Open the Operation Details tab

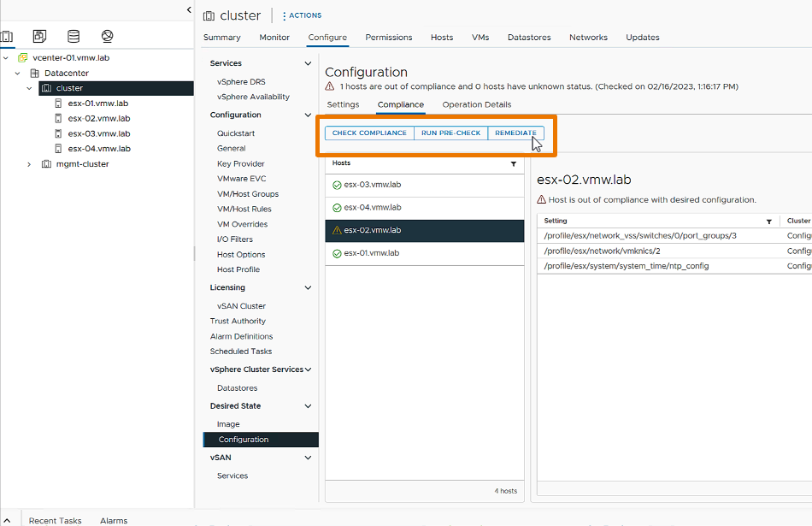476,104
